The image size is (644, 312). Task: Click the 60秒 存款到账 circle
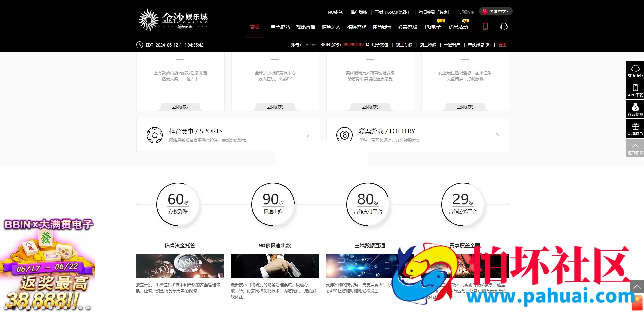coord(178,204)
